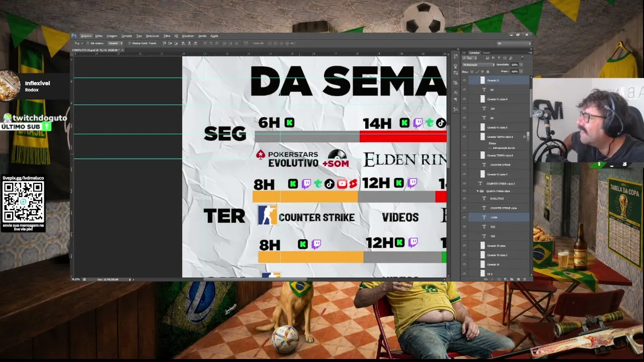This screenshot has width=644, height=362.
Task: Hide the EVOLUTIVO text layer
Action: [x=464, y=199]
